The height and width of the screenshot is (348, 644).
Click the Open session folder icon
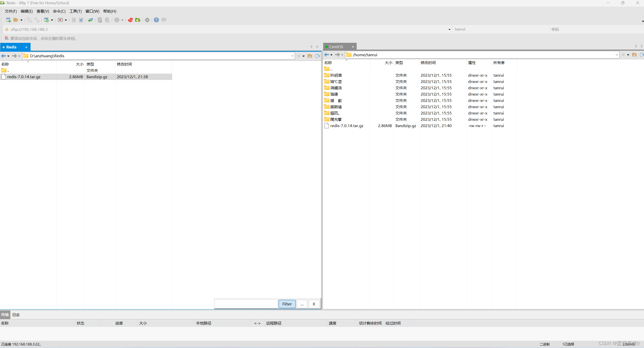[16, 20]
